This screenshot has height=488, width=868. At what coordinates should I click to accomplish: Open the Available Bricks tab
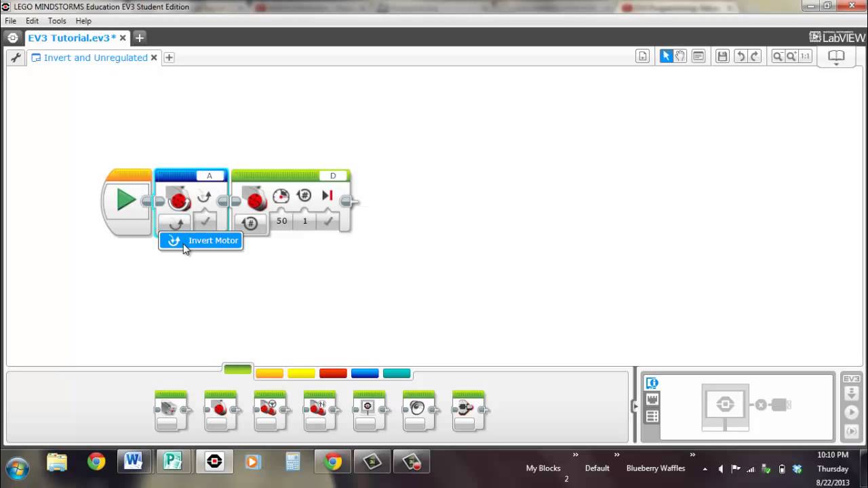pyautogui.click(x=652, y=417)
